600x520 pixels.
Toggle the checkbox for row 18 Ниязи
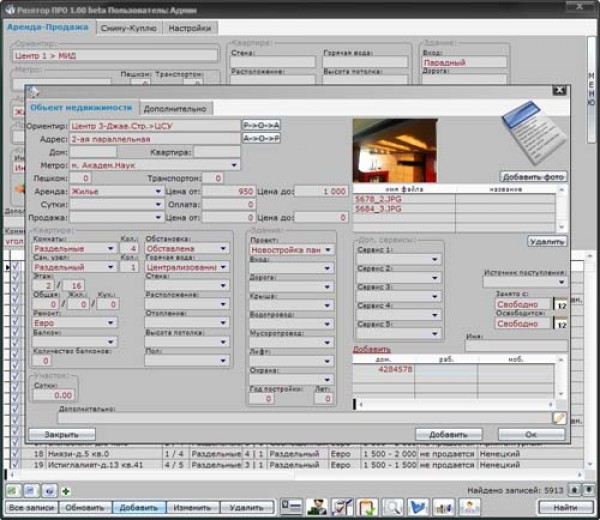[15, 454]
